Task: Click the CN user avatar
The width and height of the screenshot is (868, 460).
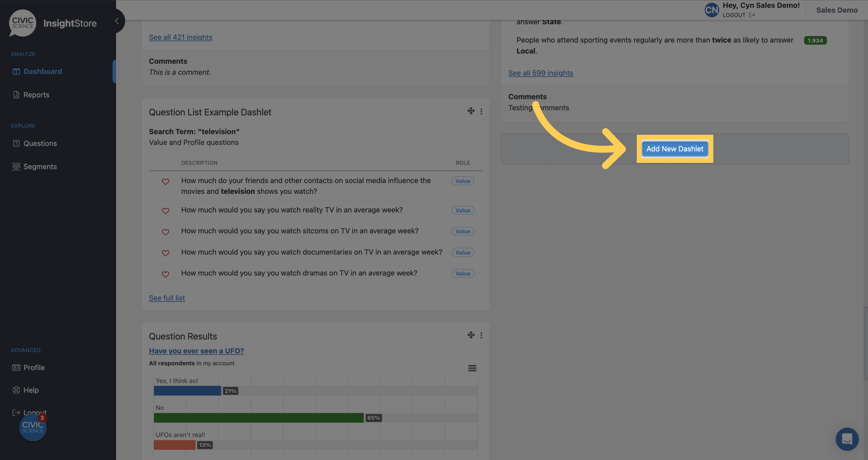Action: click(x=712, y=10)
